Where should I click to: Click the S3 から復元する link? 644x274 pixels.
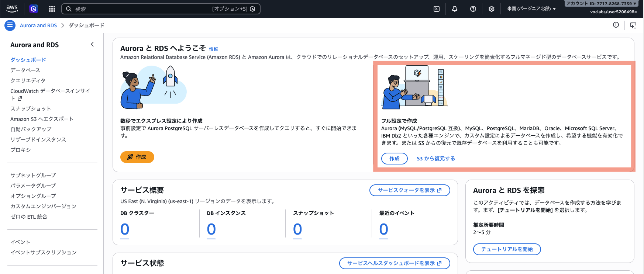(436, 159)
